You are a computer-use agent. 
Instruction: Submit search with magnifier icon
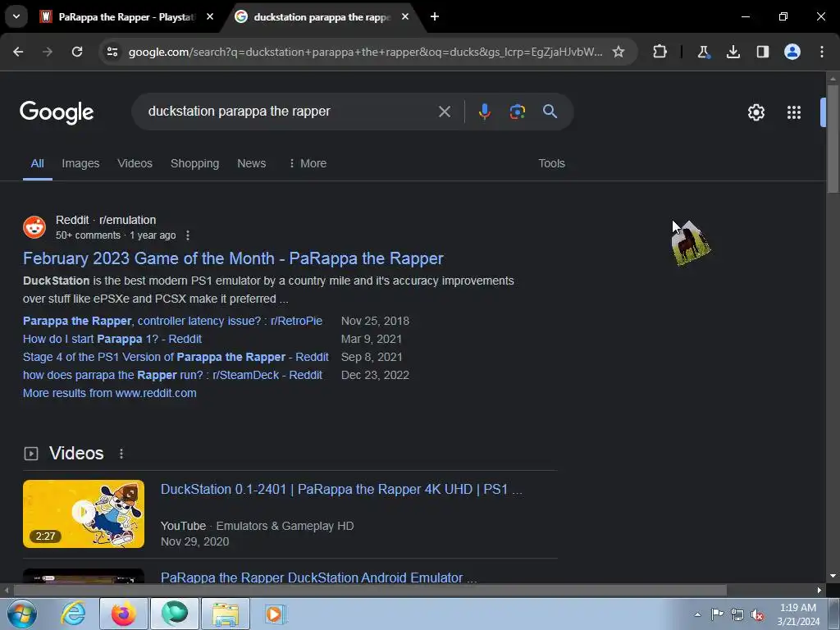550,112
